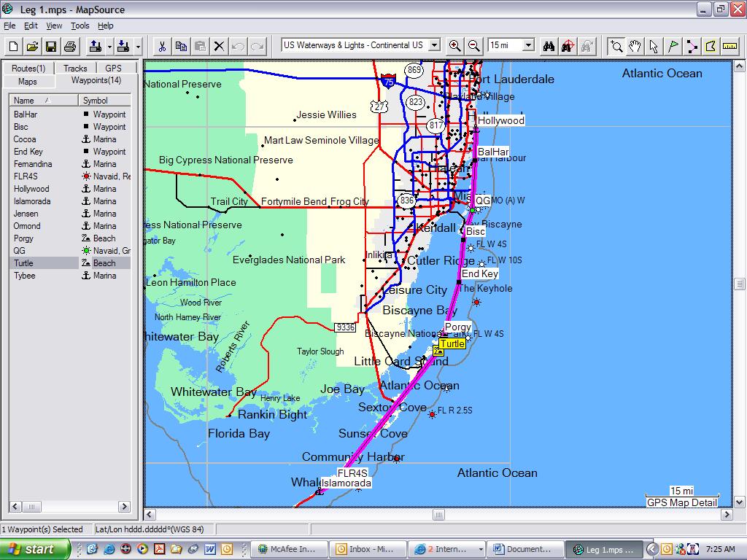Click the Send to device icon
This screenshot has width=747, height=560.
point(96,46)
